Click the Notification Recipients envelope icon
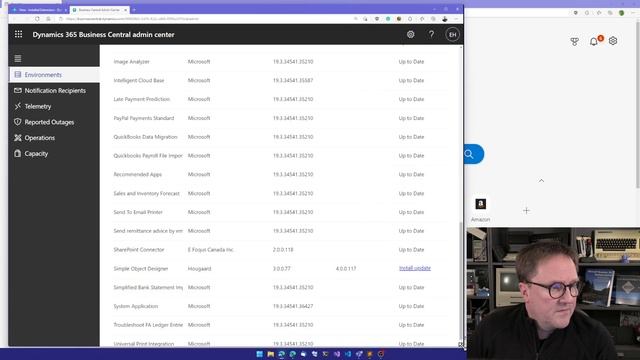The width and height of the screenshot is (640, 360). click(18, 90)
